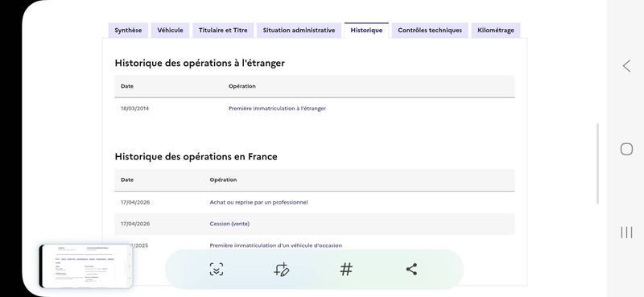Image resolution: width=644 pixels, height=297 pixels.
Task: Open the Titulaire et Titre tab
Action: coord(223,31)
